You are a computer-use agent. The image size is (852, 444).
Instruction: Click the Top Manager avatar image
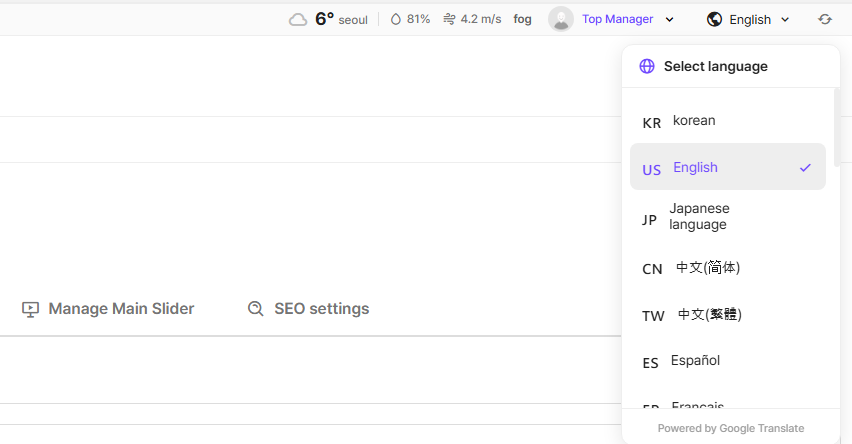pyautogui.click(x=561, y=19)
